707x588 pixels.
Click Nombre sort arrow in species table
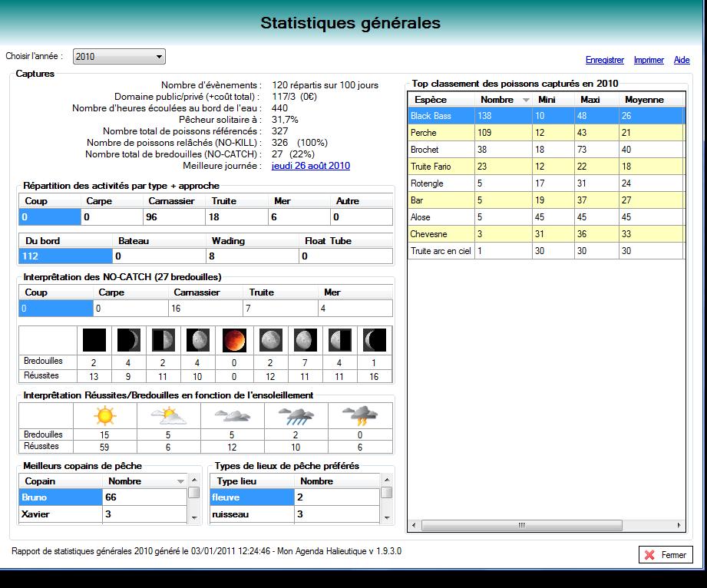(526, 100)
